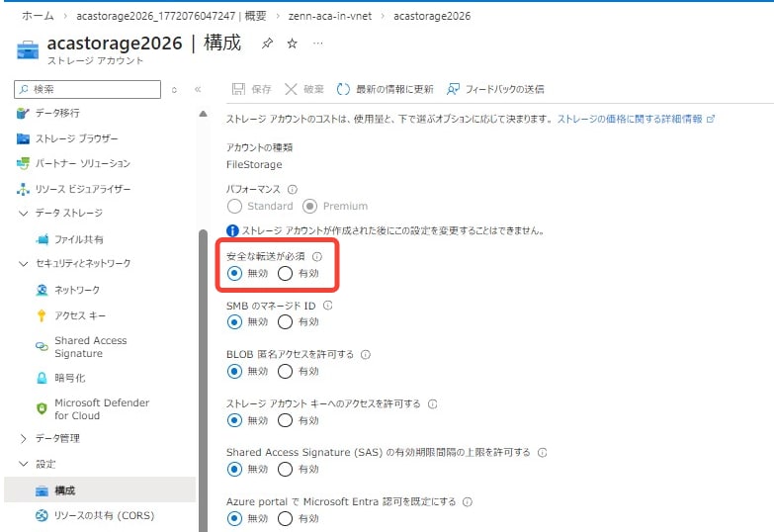Mark acastorage2026 as favorite with star icon

[x=293, y=44]
